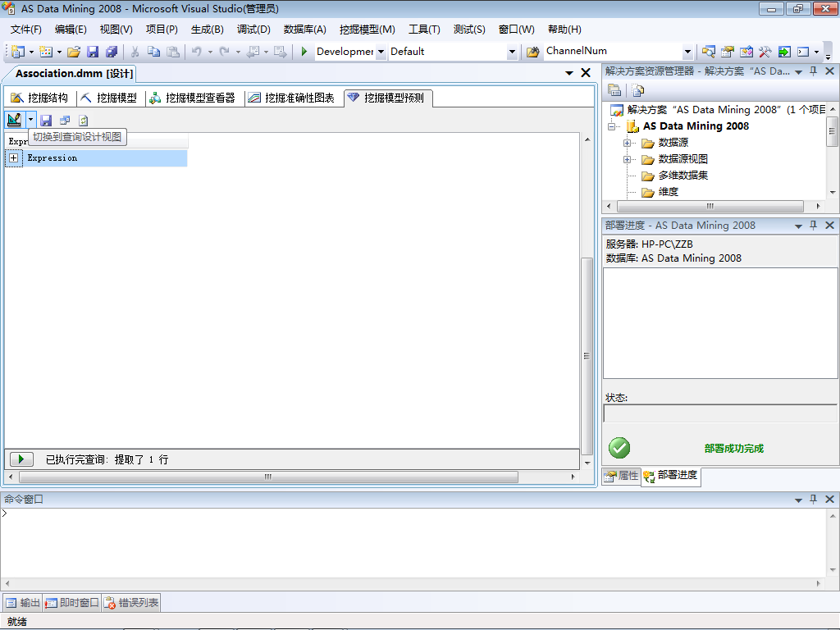The image size is (840, 630).
Task: Save the file with main toolbar Save icon
Action: 93,52
